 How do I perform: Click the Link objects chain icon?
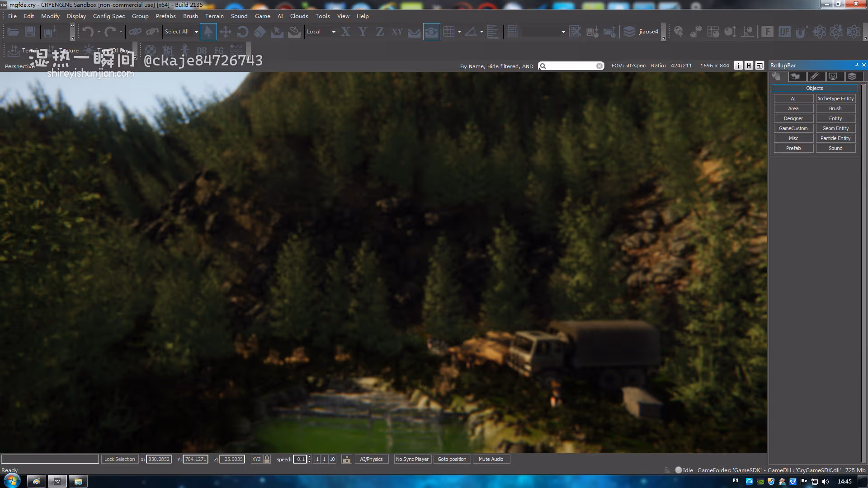(x=135, y=32)
